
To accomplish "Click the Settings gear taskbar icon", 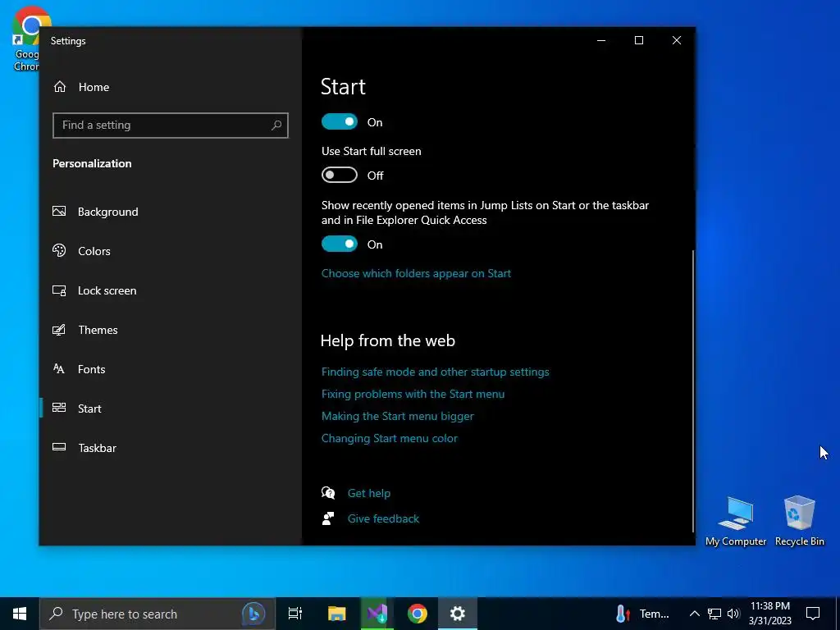I will (x=458, y=614).
